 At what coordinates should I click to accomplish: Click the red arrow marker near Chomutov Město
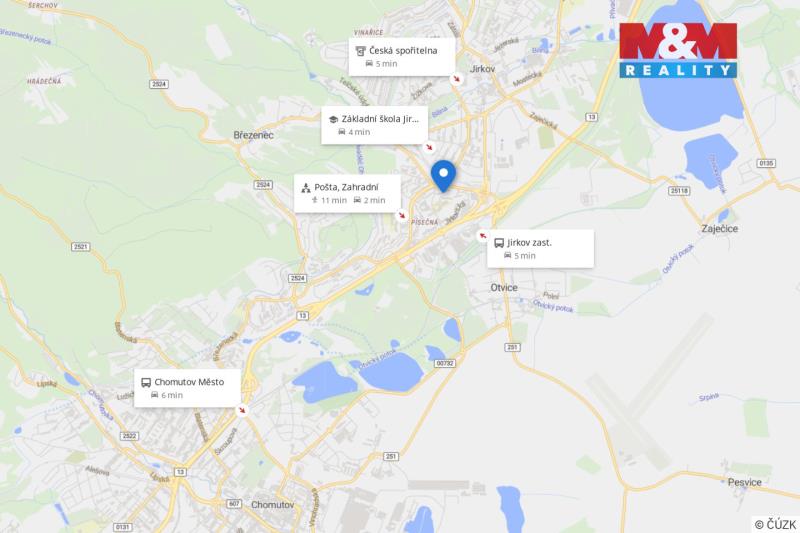[x=242, y=410]
